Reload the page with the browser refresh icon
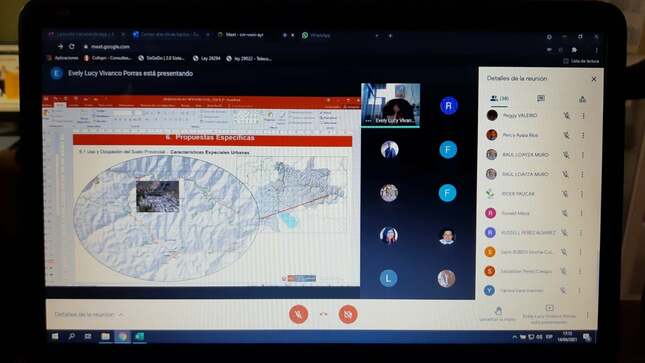 (x=72, y=47)
